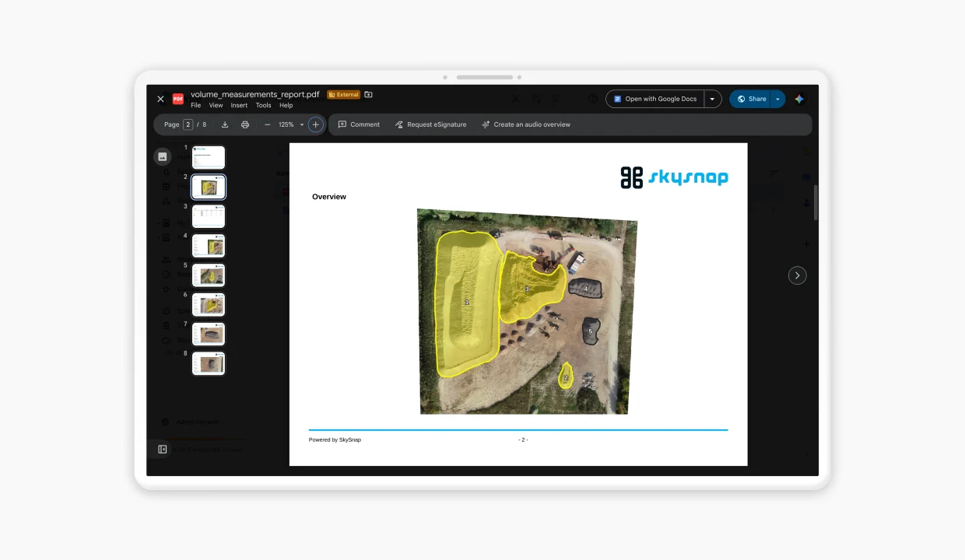965x560 pixels.
Task: Click the page number input field
Action: point(188,124)
